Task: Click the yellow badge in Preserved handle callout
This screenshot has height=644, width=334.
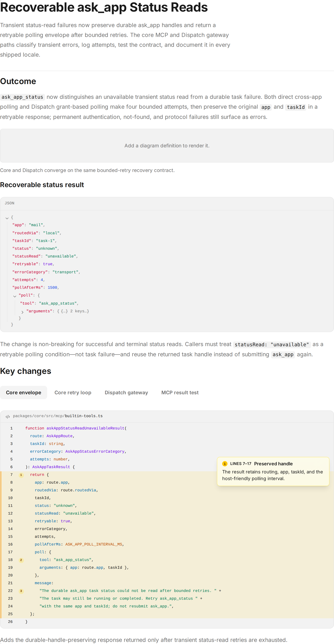Action: click(225, 464)
